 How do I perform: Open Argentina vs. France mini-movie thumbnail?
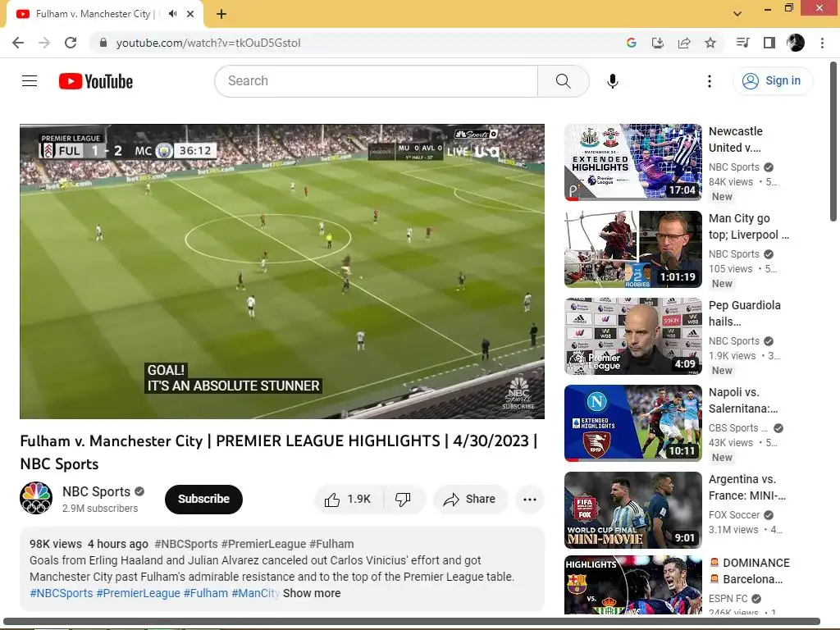coord(632,510)
